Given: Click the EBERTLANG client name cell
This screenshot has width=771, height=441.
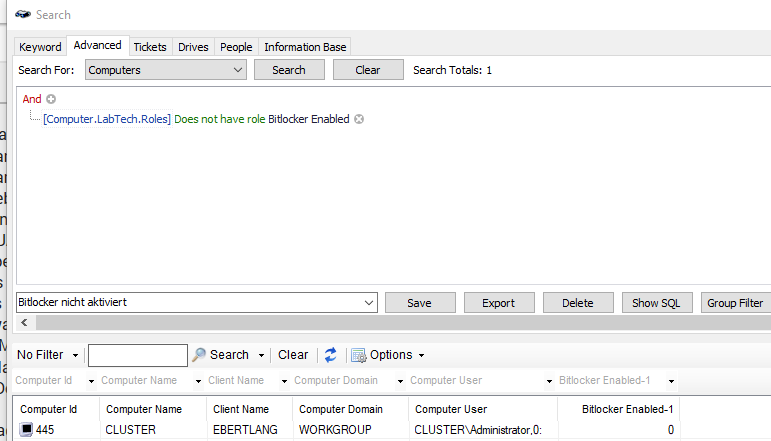Looking at the screenshot, I should coord(249,430).
